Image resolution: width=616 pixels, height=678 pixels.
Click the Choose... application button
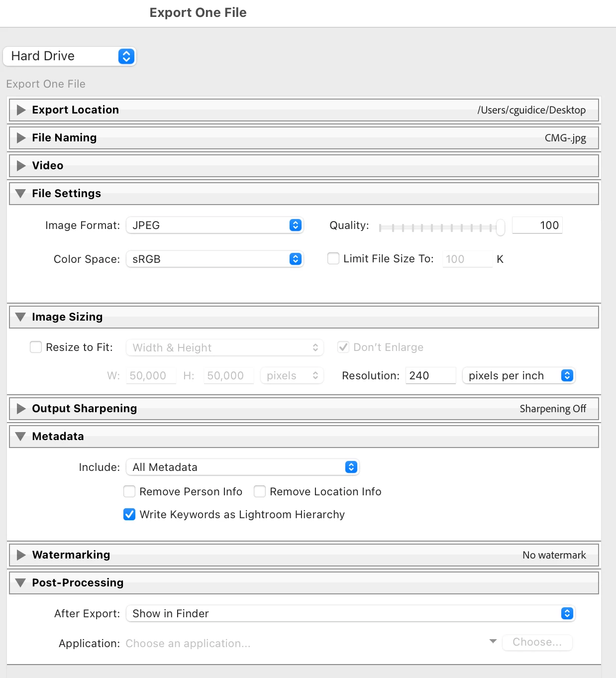coord(537,643)
